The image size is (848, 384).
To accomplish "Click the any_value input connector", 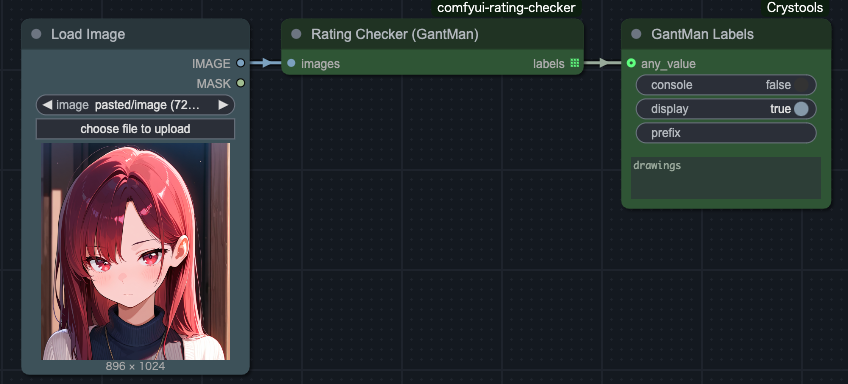I will click(x=631, y=63).
